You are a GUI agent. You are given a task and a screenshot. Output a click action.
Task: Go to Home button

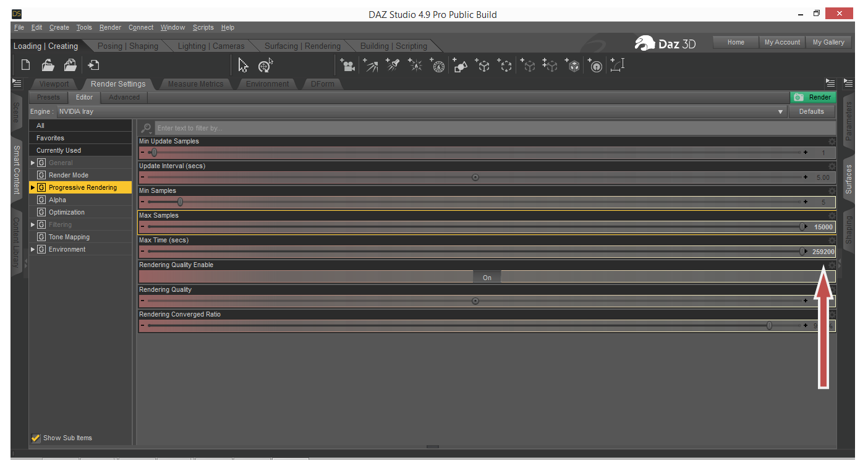tap(736, 42)
